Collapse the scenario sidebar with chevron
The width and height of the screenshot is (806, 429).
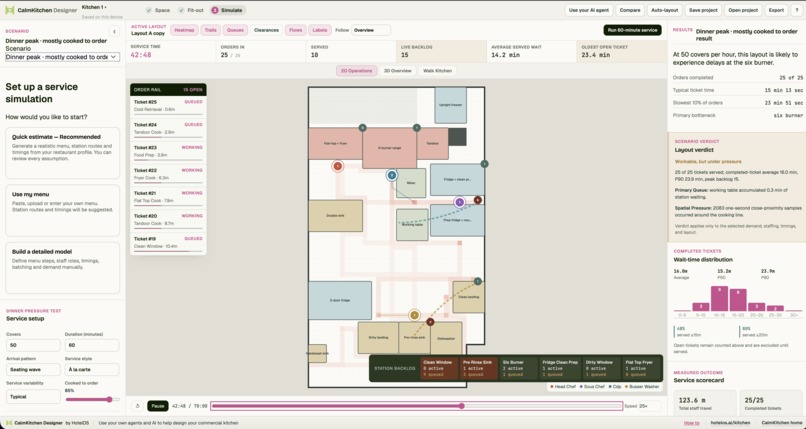tap(115, 32)
